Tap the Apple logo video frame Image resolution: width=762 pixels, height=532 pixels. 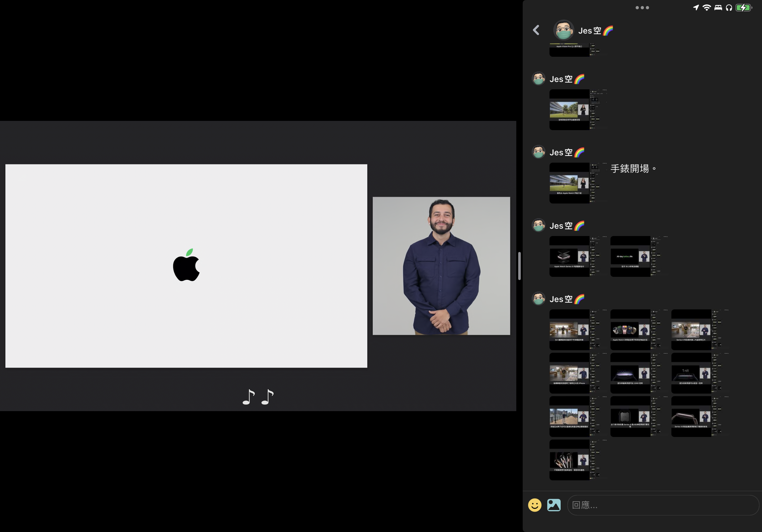[186, 266]
